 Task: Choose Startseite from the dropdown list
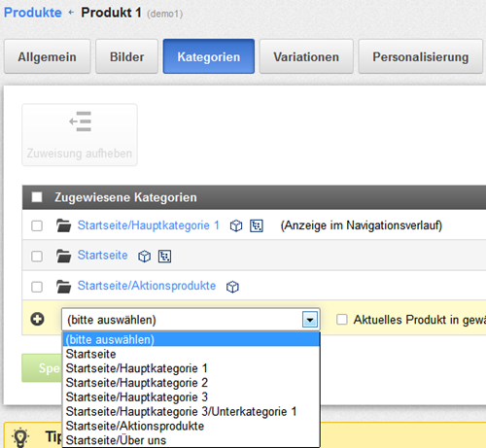191,354
